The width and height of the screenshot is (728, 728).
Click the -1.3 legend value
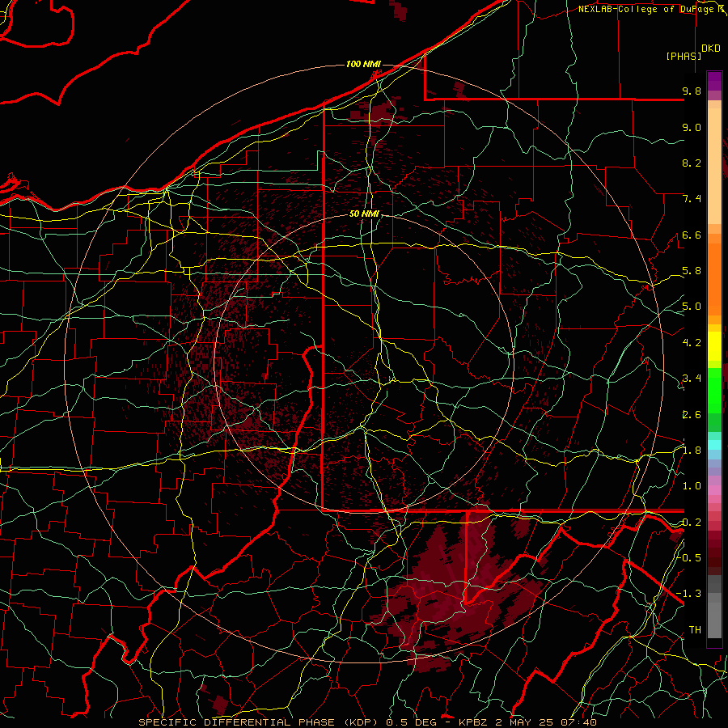click(689, 594)
